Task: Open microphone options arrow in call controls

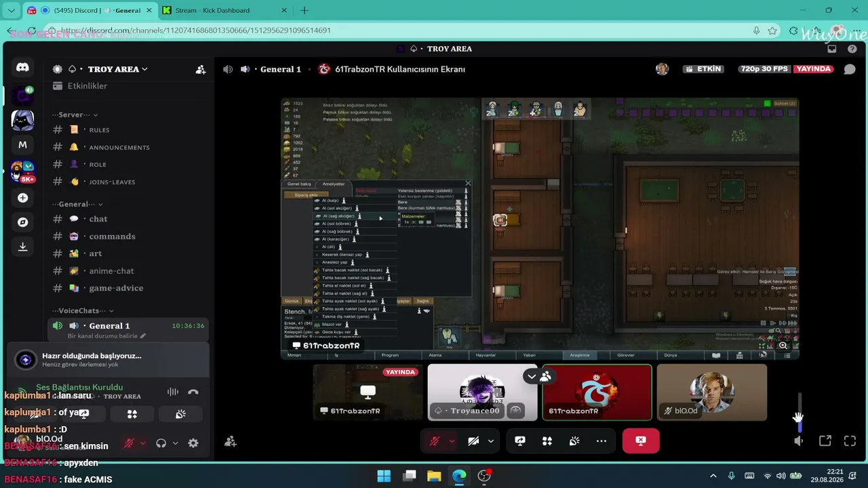Action: point(452,441)
